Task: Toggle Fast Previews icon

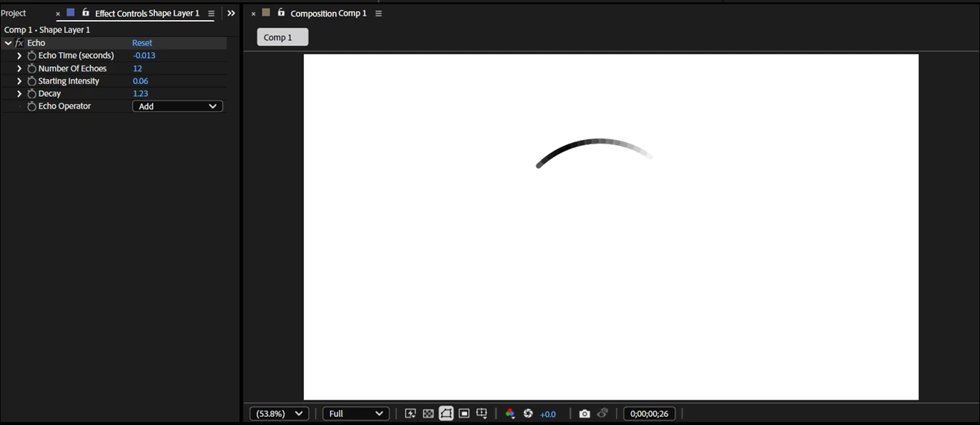Action: [410, 414]
